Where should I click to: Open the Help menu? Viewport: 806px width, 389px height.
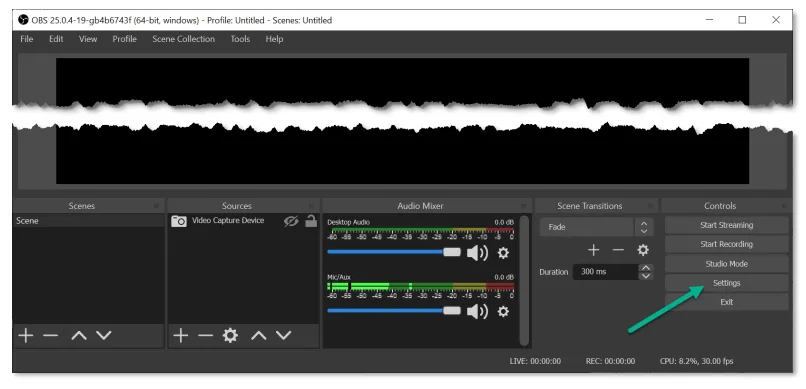274,39
